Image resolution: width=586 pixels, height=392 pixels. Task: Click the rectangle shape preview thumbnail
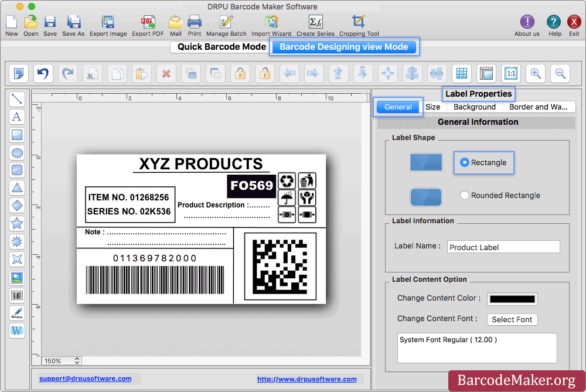(425, 162)
